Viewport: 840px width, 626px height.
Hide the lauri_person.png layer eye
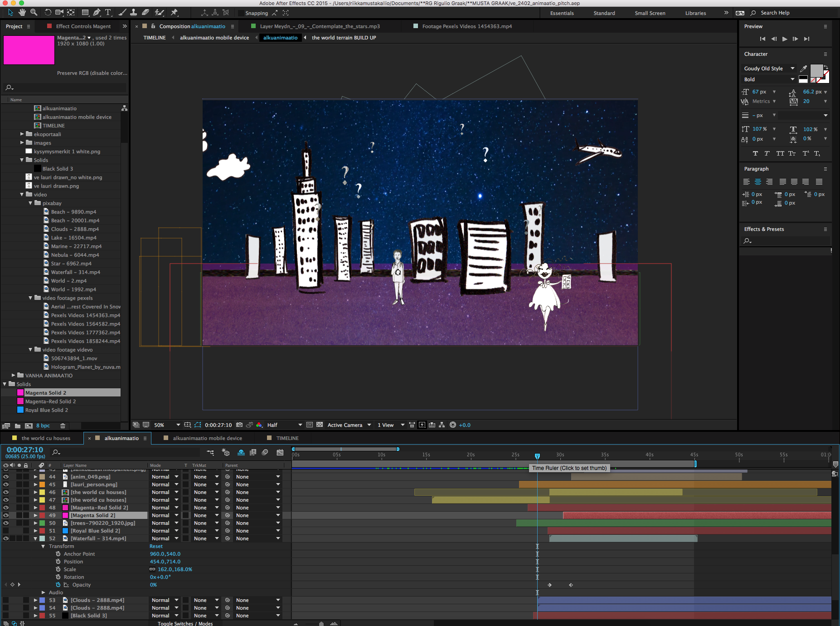click(x=6, y=484)
